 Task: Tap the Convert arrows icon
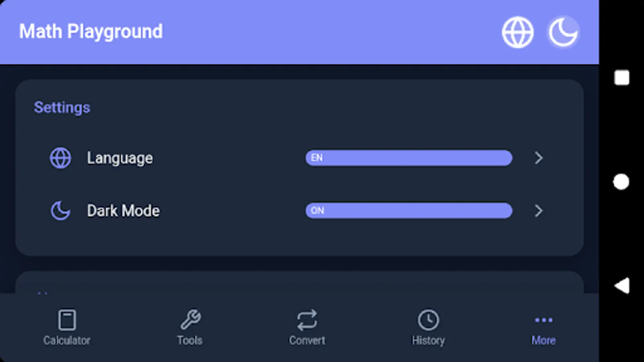click(x=307, y=320)
